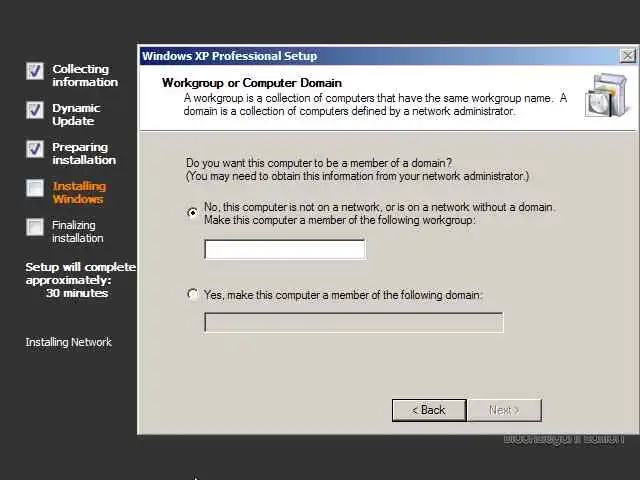The width and height of the screenshot is (640, 480).
Task: Click the Preparing installation checkmark box
Action: [x=35, y=149]
